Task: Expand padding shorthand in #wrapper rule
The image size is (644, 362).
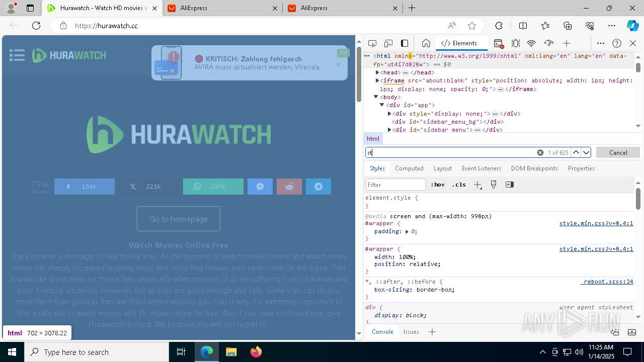Action: pos(407,232)
